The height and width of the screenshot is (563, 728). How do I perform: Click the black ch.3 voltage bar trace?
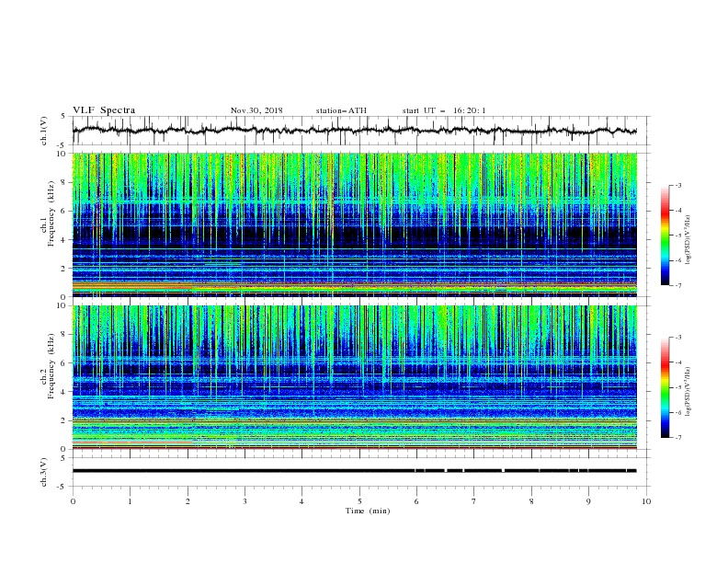[x=354, y=471]
